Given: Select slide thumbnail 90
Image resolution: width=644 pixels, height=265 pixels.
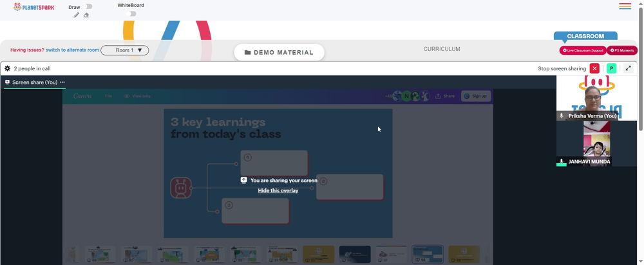Looking at the screenshot, I should click(x=137, y=255).
